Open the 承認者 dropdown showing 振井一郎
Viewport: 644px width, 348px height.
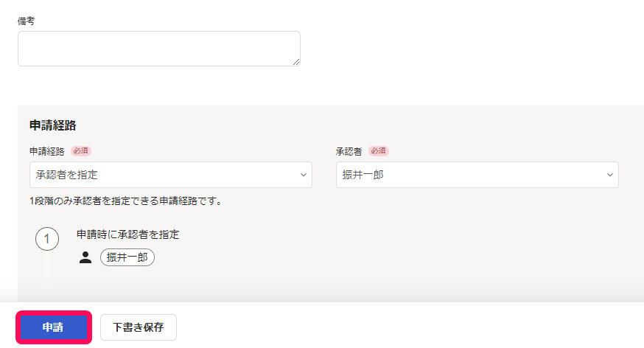(x=477, y=175)
